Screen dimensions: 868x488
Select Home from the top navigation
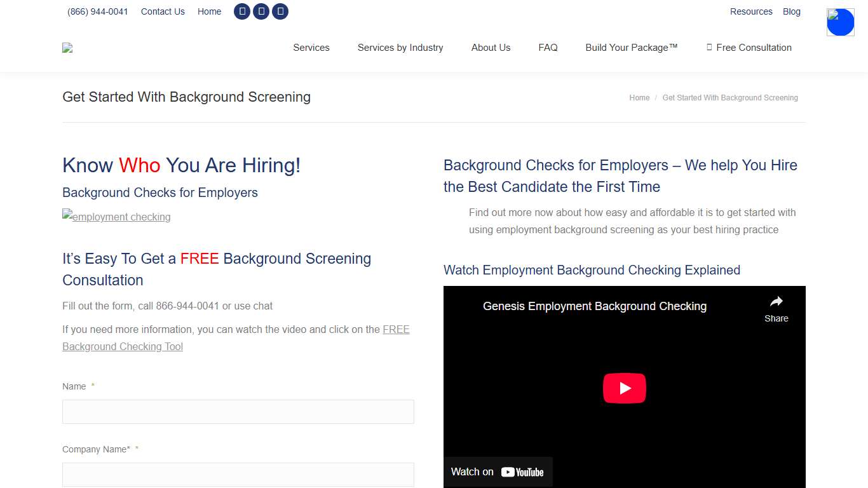[x=209, y=11]
